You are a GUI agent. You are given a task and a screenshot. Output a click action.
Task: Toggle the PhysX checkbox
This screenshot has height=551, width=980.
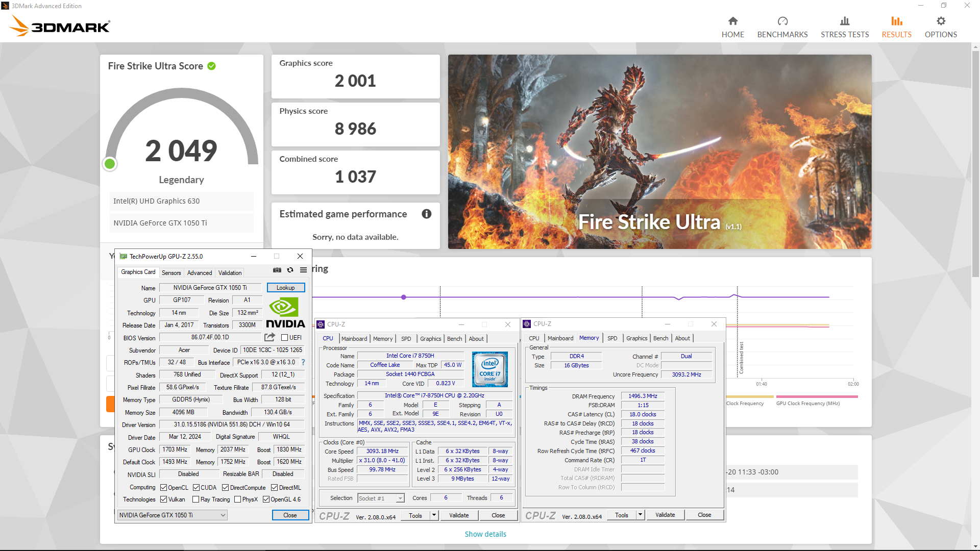pos(237,499)
